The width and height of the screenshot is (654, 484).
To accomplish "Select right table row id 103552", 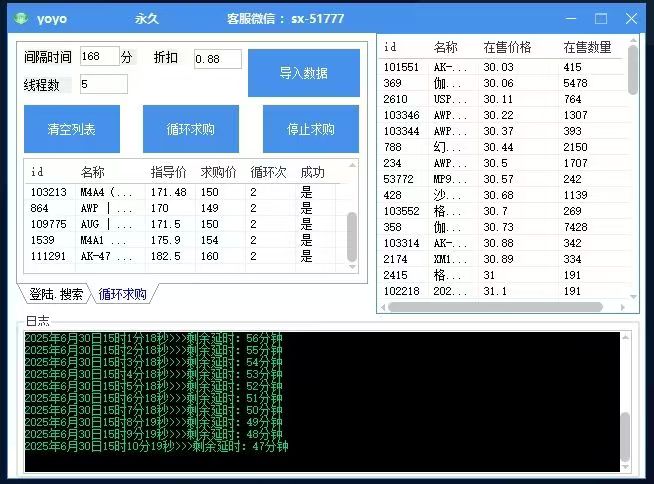I will pyautogui.click(x=503, y=211).
